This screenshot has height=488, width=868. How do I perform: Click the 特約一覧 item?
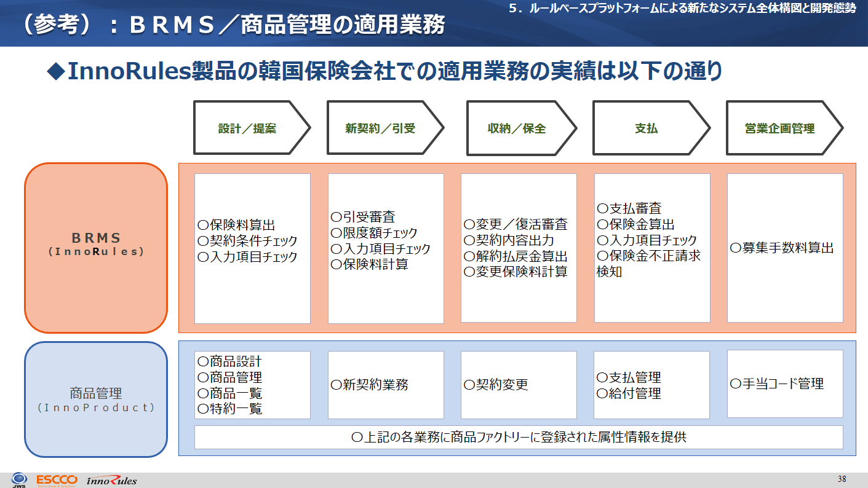[x=229, y=409]
